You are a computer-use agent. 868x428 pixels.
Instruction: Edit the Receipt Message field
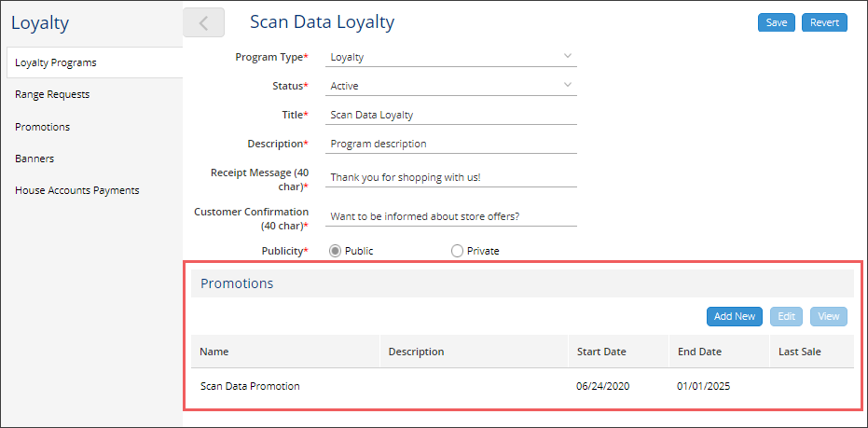[x=451, y=178]
